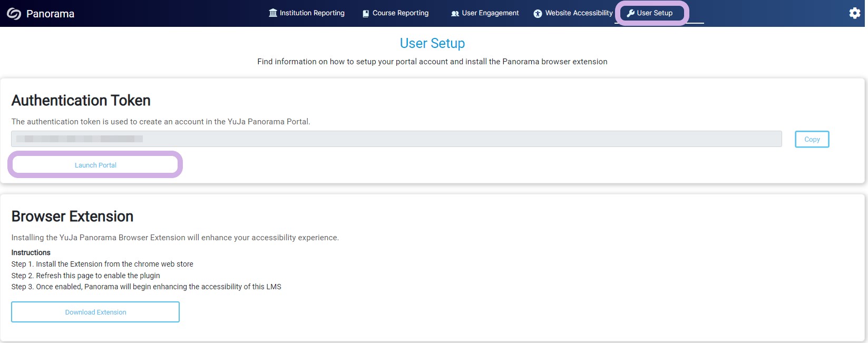
Task: Click the token description sentence
Action: point(161,122)
